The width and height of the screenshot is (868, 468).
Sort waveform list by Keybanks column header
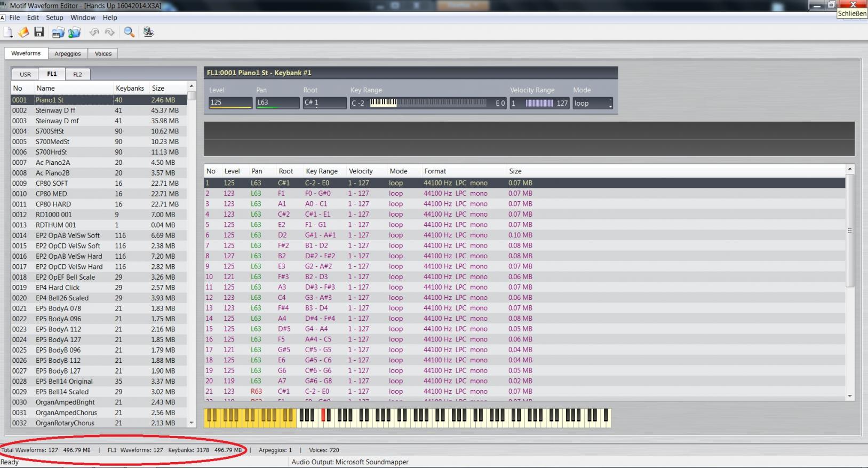(130, 88)
